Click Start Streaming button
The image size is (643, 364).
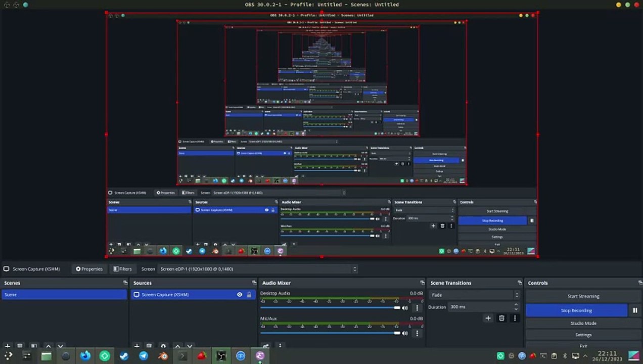coord(583,296)
